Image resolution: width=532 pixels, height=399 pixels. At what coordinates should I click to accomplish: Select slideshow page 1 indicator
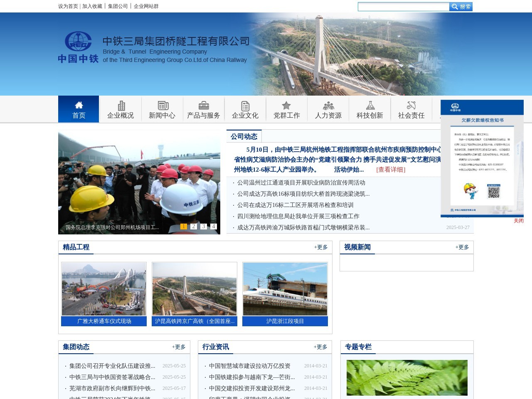[184, 227]
